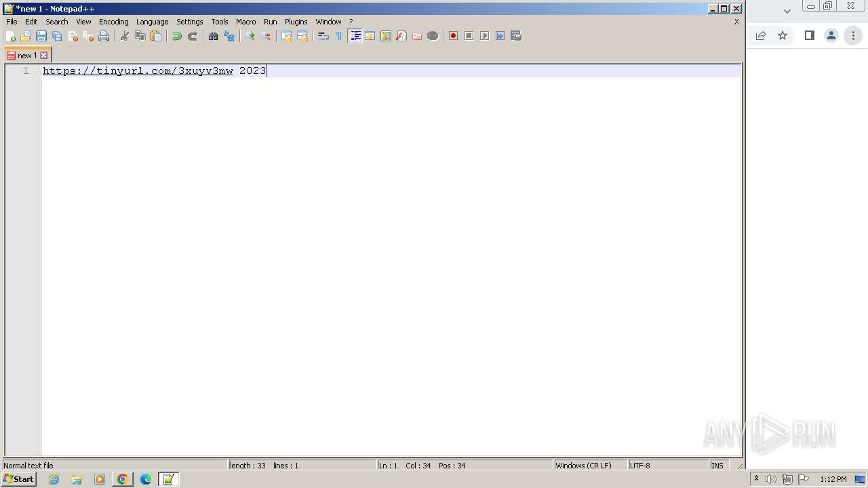The width and height of the screenshot is (868, 488).
Task: Open Microsoft Edge from taskbar
Action: [x=146, y=479]
